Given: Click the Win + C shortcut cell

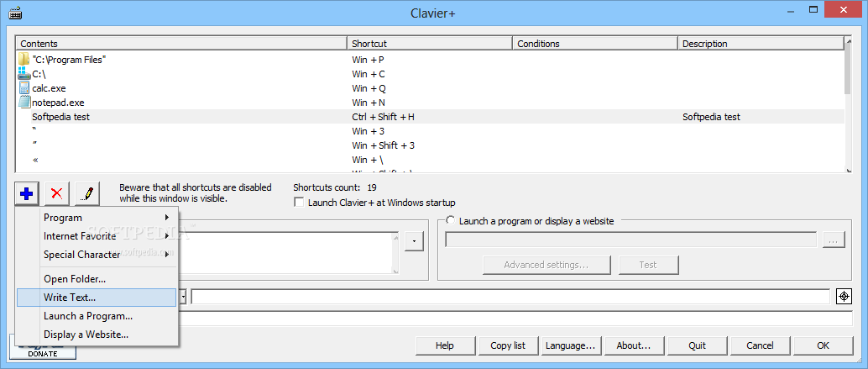Looking at the screenshot, I should (x=369, y=74).
